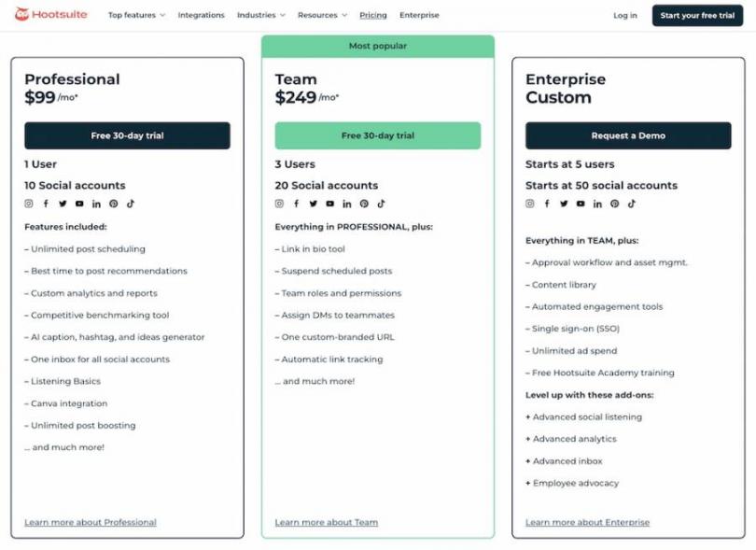Click Instagram icon in Professional plan
Viewport: 756px width, 550px height.
29,204
